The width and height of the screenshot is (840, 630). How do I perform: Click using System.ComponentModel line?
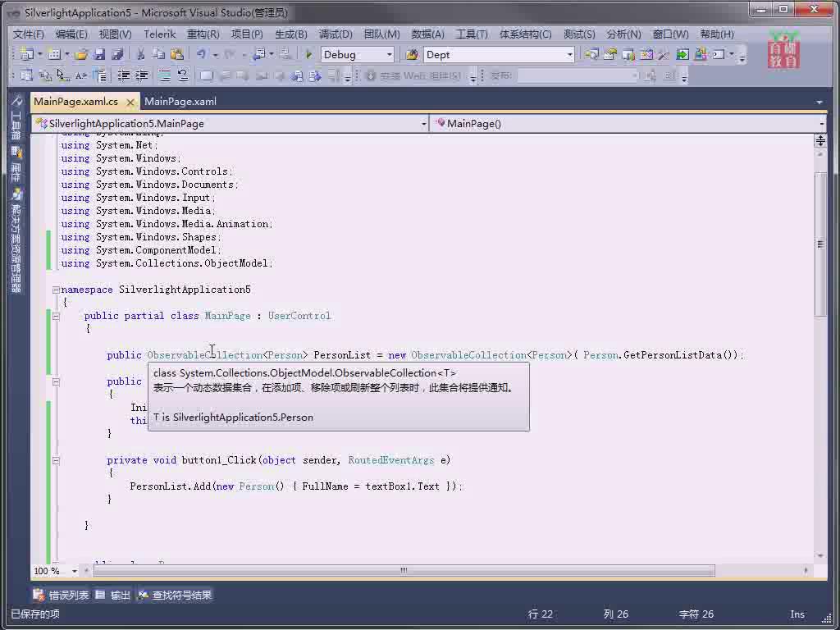tap(141, 250)
